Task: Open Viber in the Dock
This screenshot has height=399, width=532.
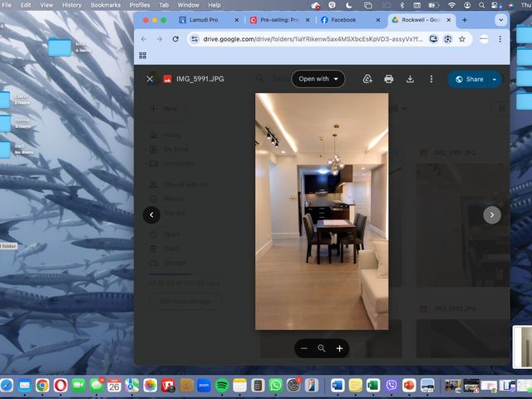Action: (x=392, y=386)
